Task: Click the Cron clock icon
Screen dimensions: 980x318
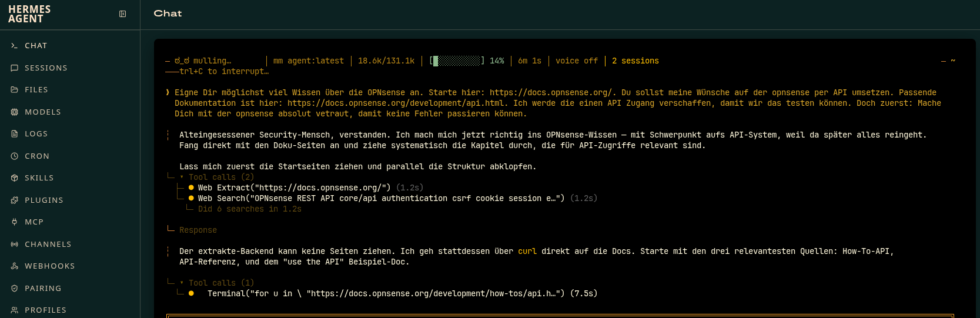Action: 14,156
